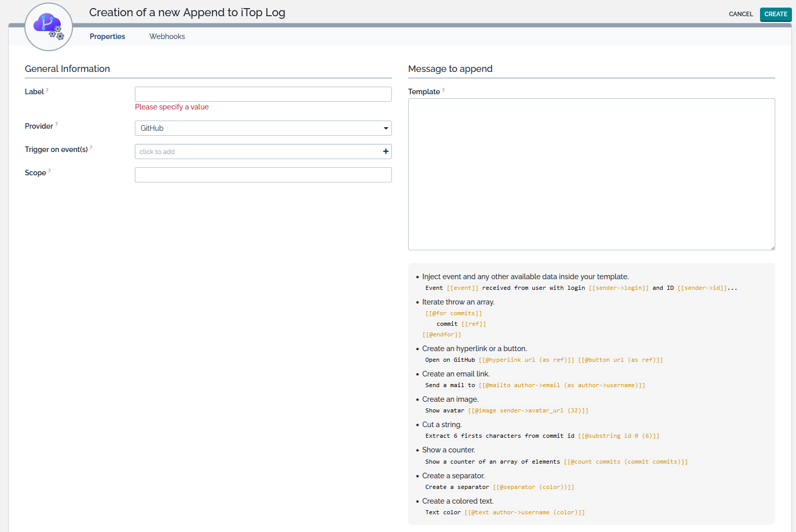Click the [[@hyperlink url (as ref)]] example code
The image size is (796, 532).
(x=526, y=360)
